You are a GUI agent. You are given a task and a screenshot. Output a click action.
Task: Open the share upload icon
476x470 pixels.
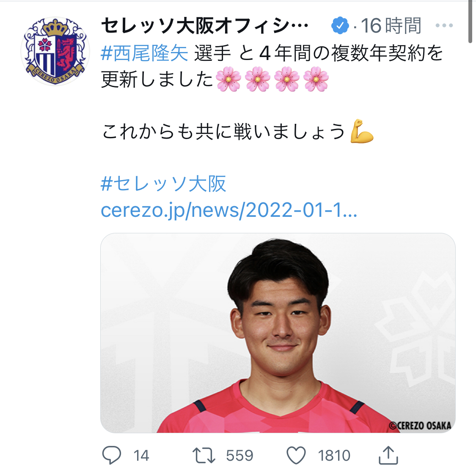[388, 455]
